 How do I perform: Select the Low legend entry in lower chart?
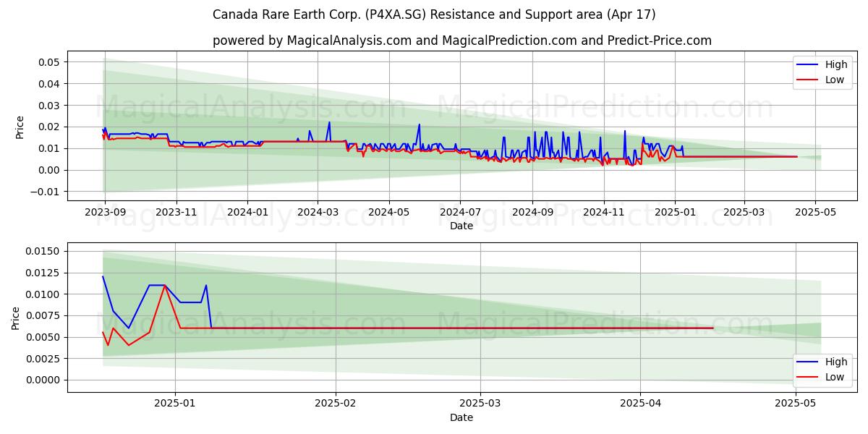[823, 377]
